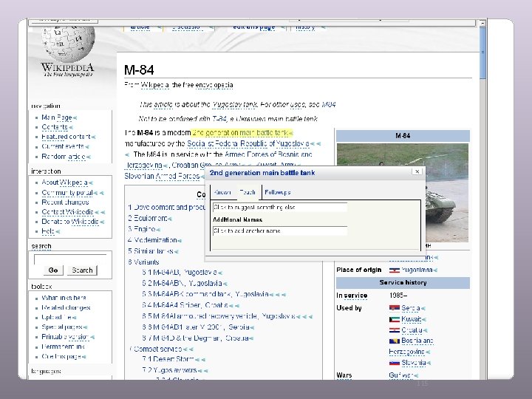Screen dimensions: 532x399
Task: Open the Help link in the sidebar
Action: pos(48,231)
